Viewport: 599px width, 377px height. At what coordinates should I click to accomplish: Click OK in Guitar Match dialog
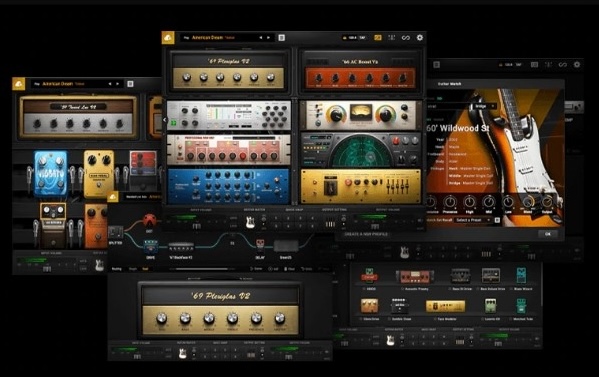point(548,234)
